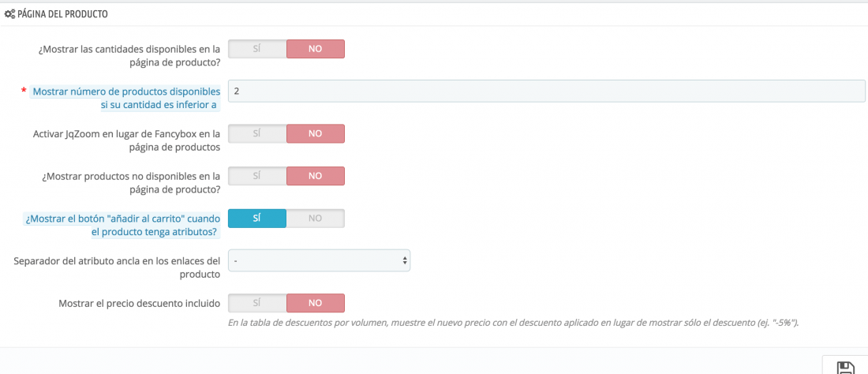Click SÍ on the add-to-cart button toggle
Viewport: 868px width, 374px height.
[x=257, y=218]
